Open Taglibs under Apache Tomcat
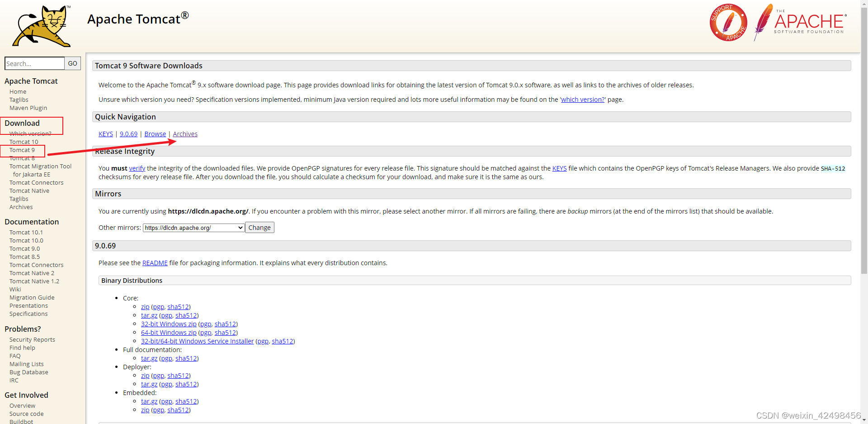This screenshot has width=868, height=424. 19,100
